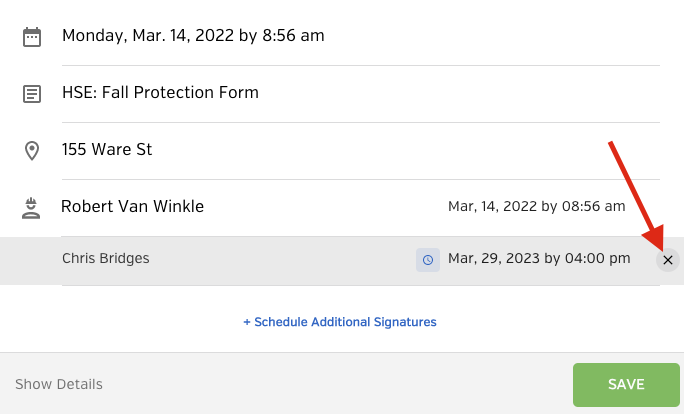Expand Show Details

point(59,384)
